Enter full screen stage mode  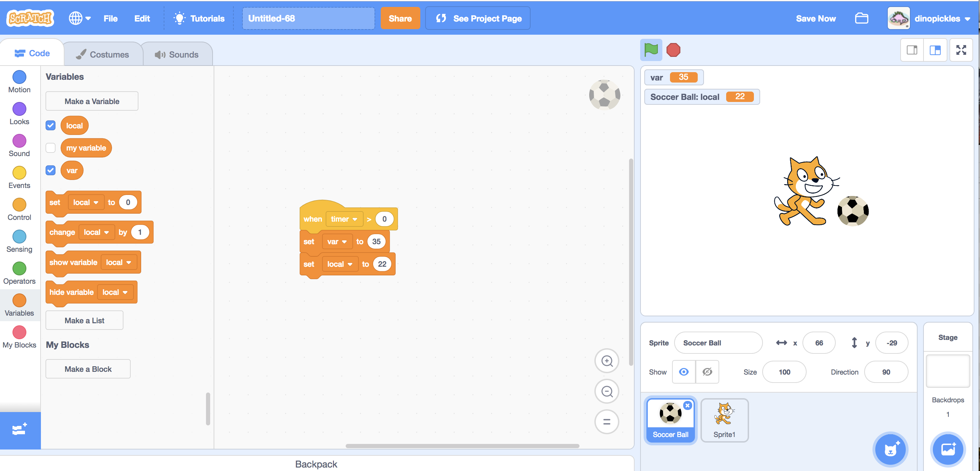tap(961, 50)
